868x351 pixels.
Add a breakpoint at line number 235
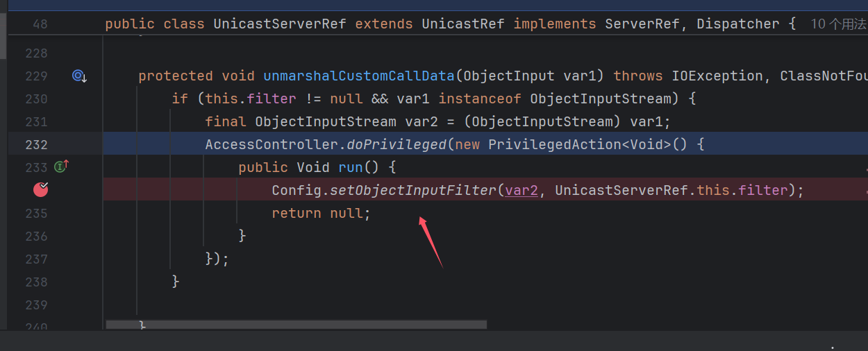[36, 213]
